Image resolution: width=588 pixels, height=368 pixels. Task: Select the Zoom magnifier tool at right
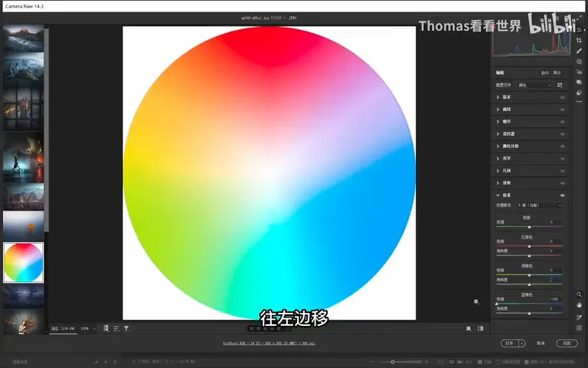pos(579,294)
